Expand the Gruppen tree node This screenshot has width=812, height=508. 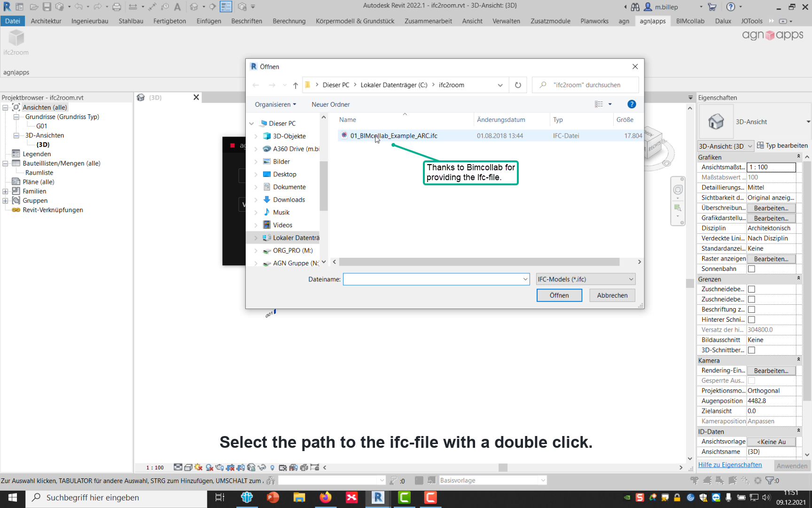pos(5,201)
